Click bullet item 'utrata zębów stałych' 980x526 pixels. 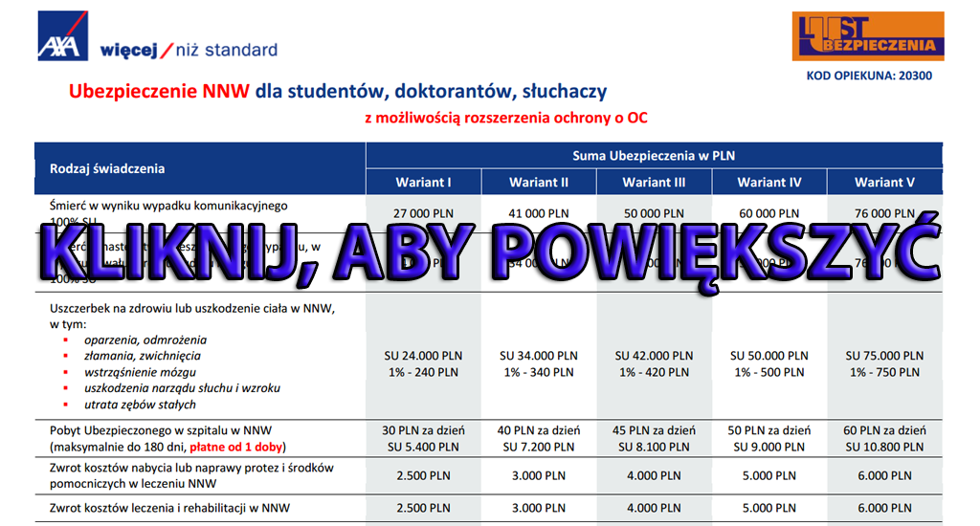(x=140, y=405)
